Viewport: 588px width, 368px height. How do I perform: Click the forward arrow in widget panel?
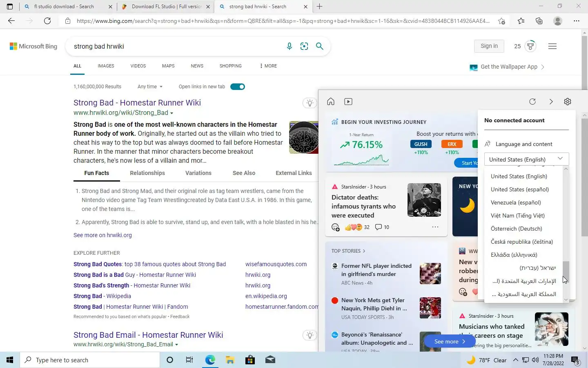551,101
